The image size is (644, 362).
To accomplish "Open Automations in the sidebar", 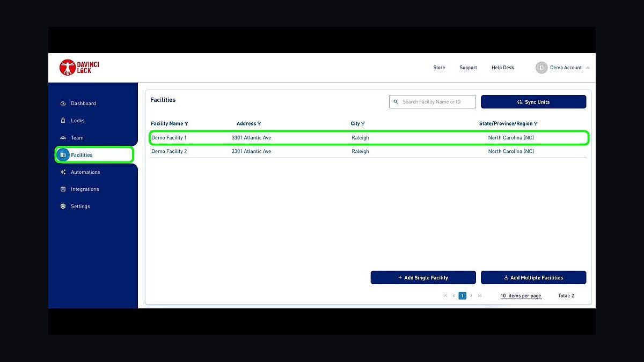I will 85,172.
